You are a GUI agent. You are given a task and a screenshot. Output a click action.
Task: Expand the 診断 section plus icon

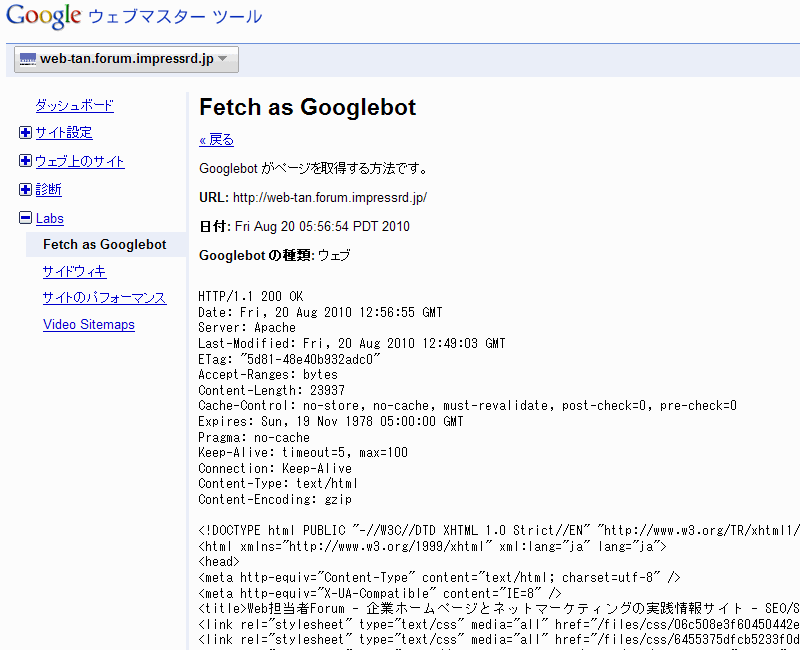(x=26, y=189)
